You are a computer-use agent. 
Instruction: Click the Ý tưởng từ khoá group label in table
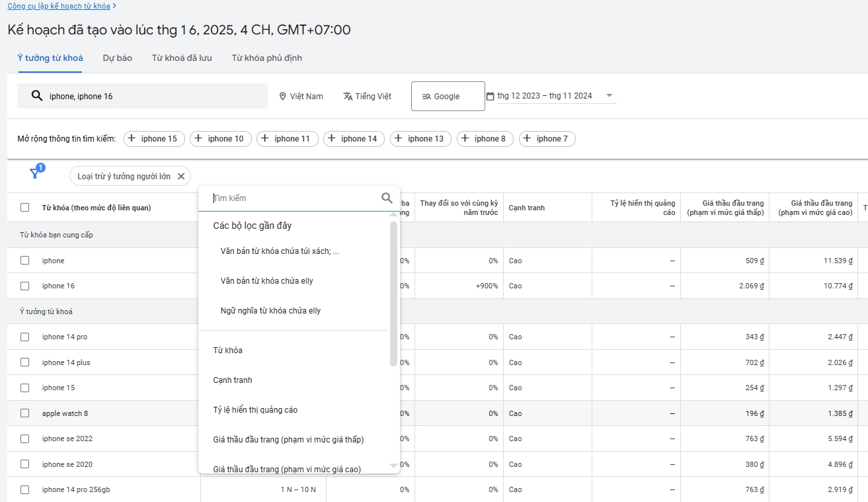[46, 311]
